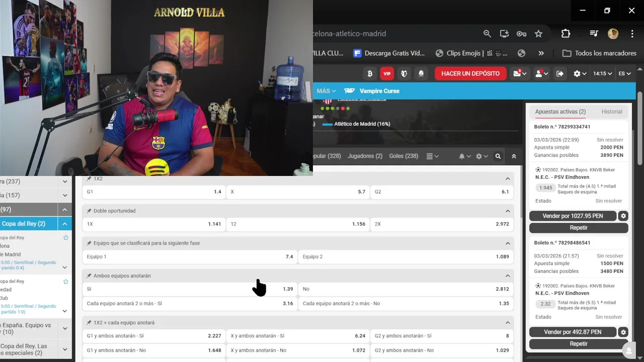Open the Chrome three-dot menu
Image resolution: width=644 pixels, height=362 pixels.
click(632, 34)
